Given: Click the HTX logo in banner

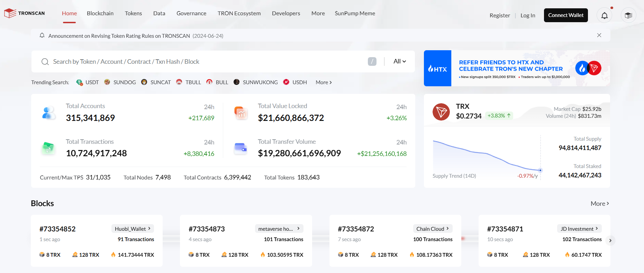Looking at the screenshot, I should coord(438,69).
